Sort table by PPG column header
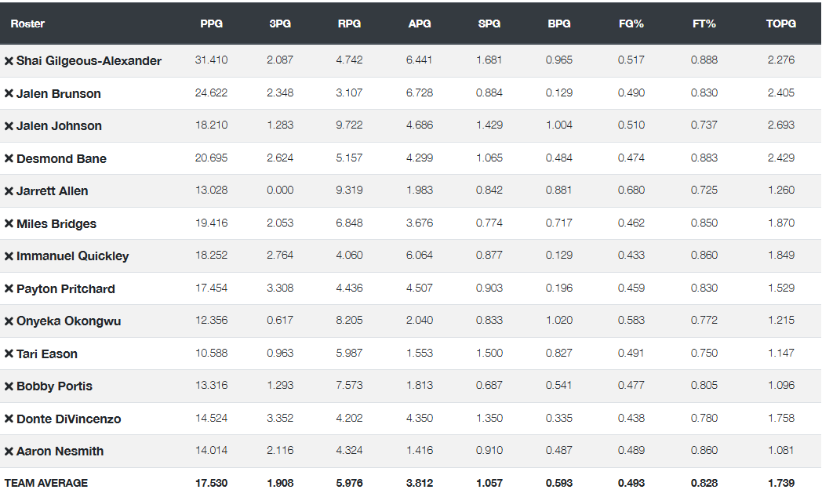The image size is (822, 504). click(x=211, y=24)
